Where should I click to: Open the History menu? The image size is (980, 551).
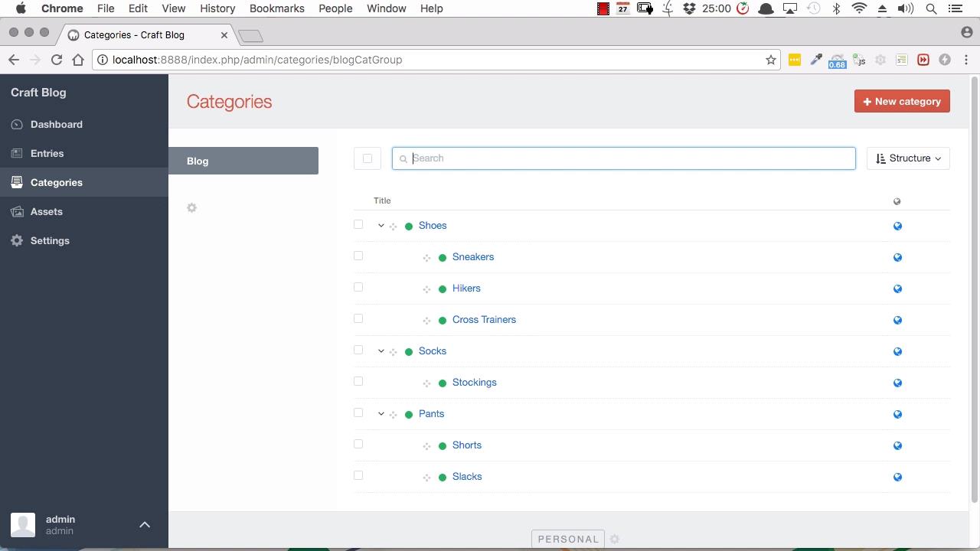pyautogui.click(x=217, y=8)
